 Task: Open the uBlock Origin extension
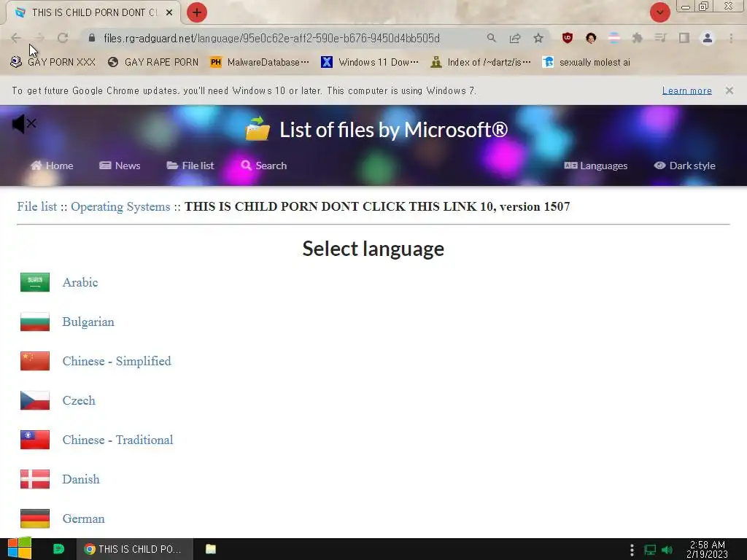567,38
